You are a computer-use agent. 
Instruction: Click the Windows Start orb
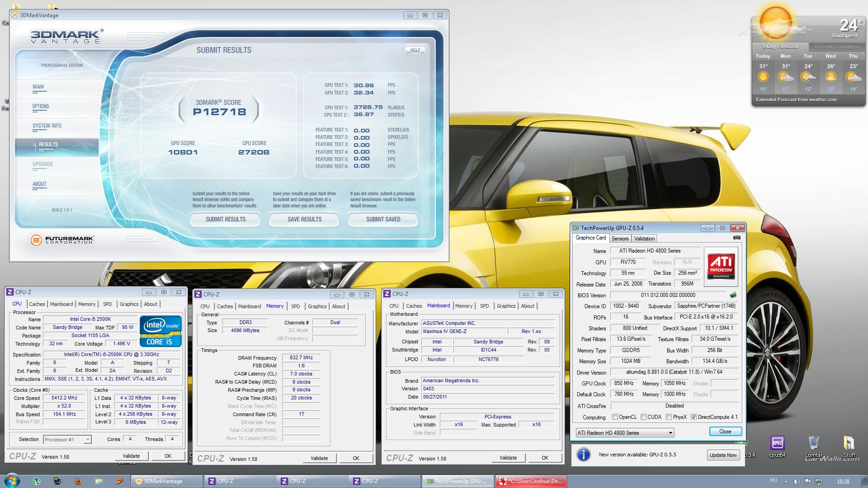(12, 481)
